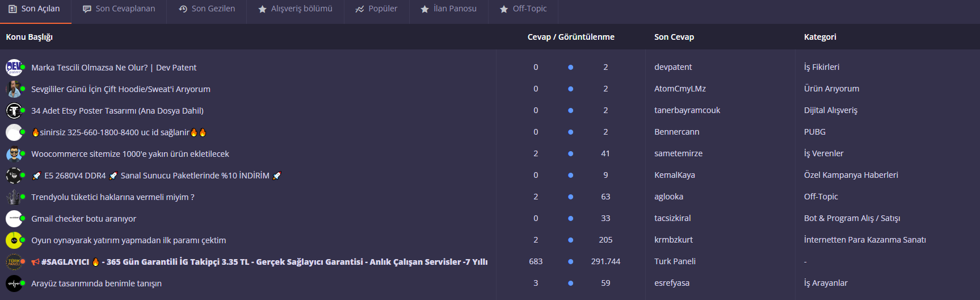Image resolution: width=980 pixels, height=300 pixels.
Task: Click avatar next to Gmail checker thread
Action: [x=14, y=219]
